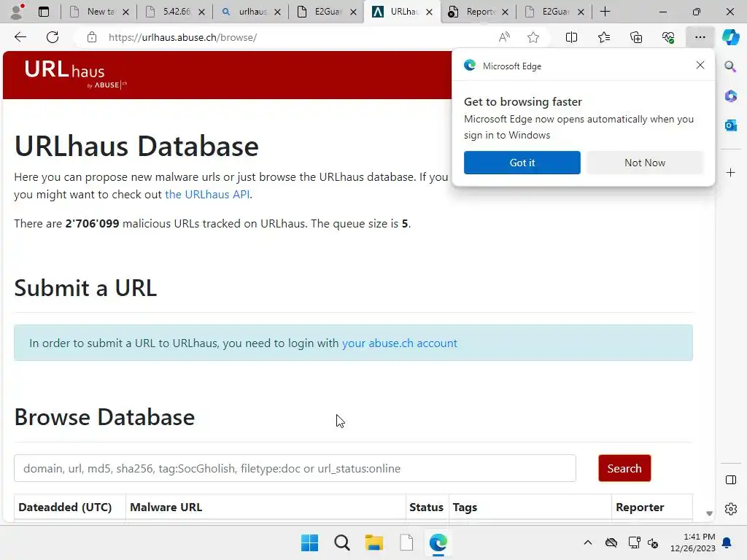Click the clock and date in the tray
This screenshot has width=747, height=560.
693,542
